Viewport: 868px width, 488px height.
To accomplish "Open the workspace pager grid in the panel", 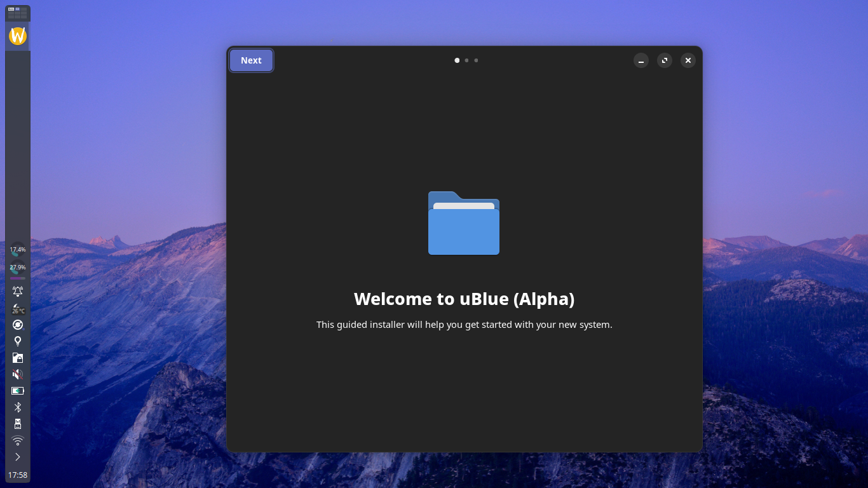I will [x=18, y=13].
